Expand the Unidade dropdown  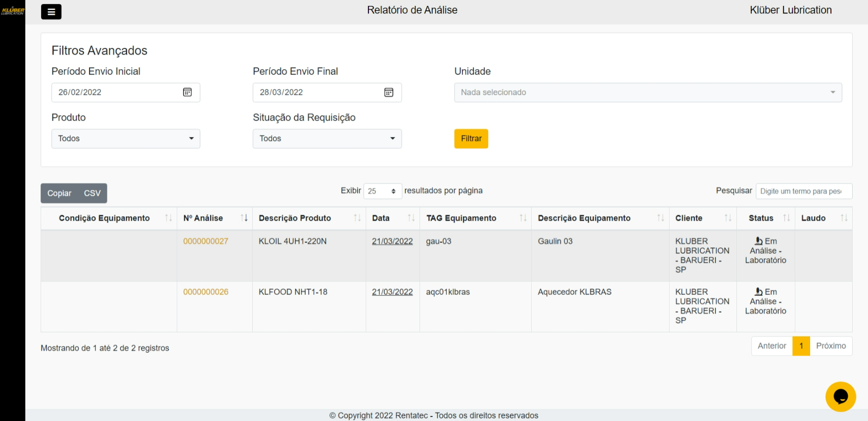[x=647, y=93]
